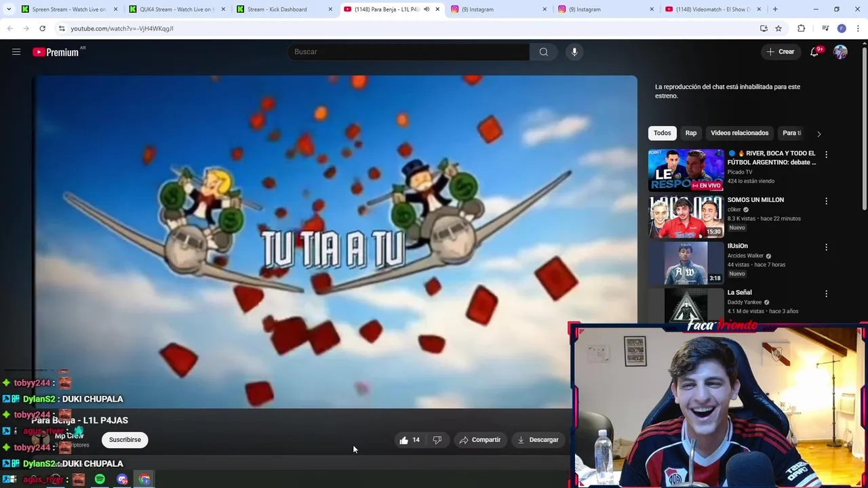This screenshot has height=488, width=868.
Task: Open YouTube notifications bell
Action: [x=814, y=52]
